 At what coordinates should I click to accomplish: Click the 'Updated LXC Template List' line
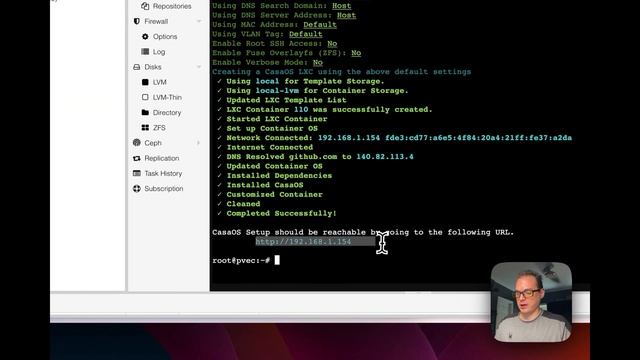[286, 100]
